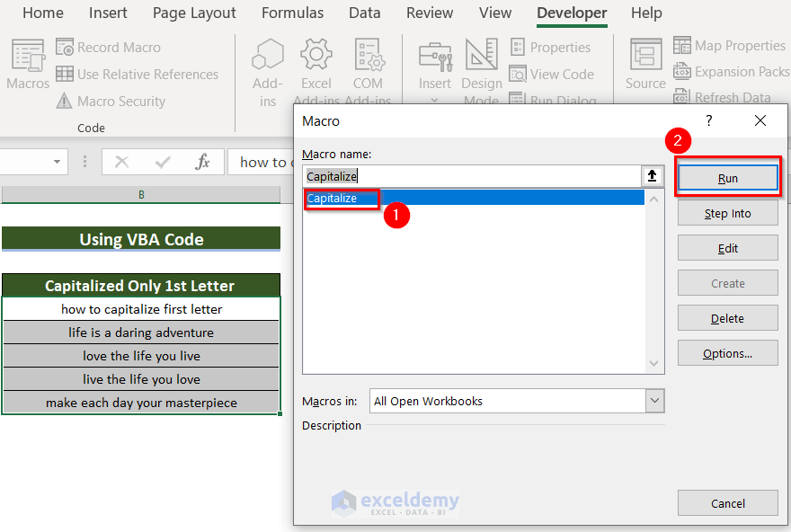Open the Formulas ribbon tab

(x=292, y=13)
